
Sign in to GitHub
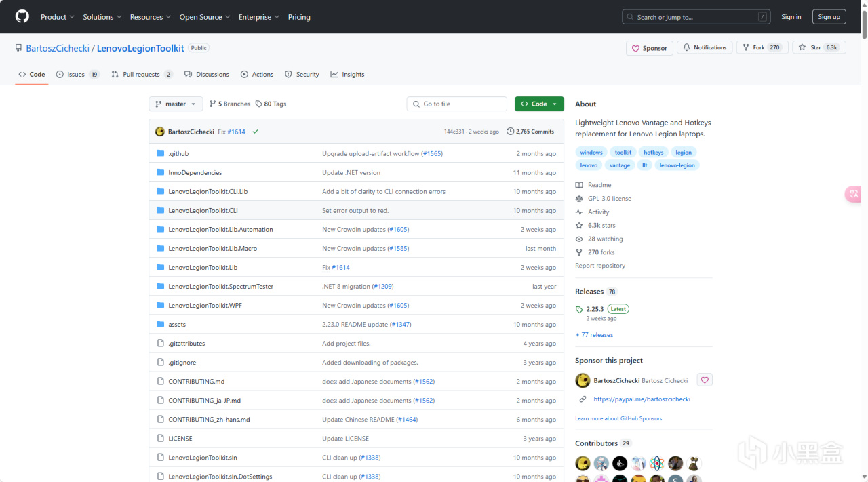791,17
